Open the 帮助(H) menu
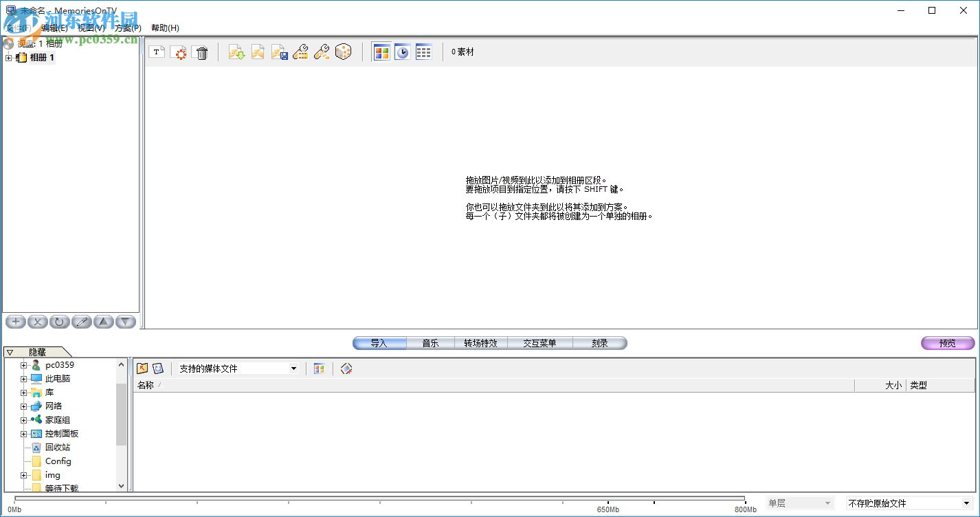 click(165, 28)
